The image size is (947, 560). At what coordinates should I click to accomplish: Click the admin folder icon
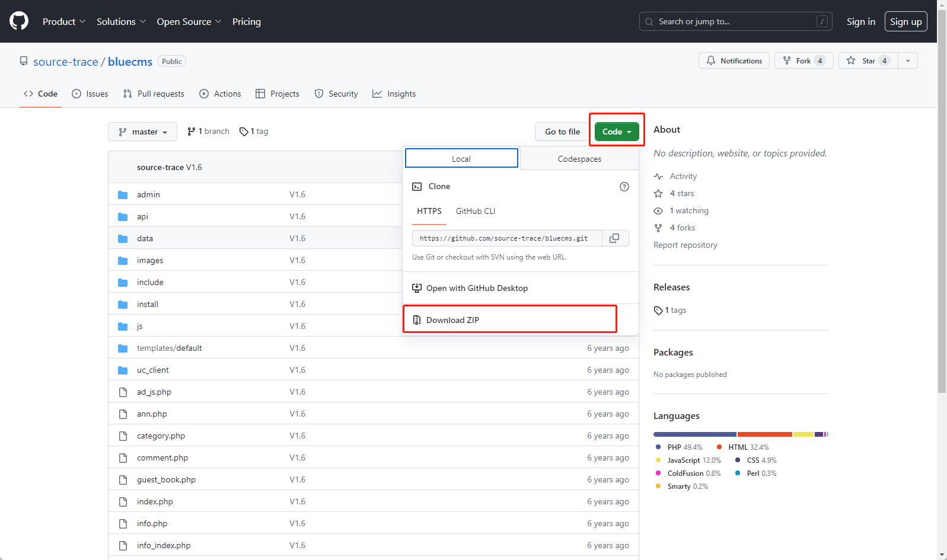[x=123, y=195]
